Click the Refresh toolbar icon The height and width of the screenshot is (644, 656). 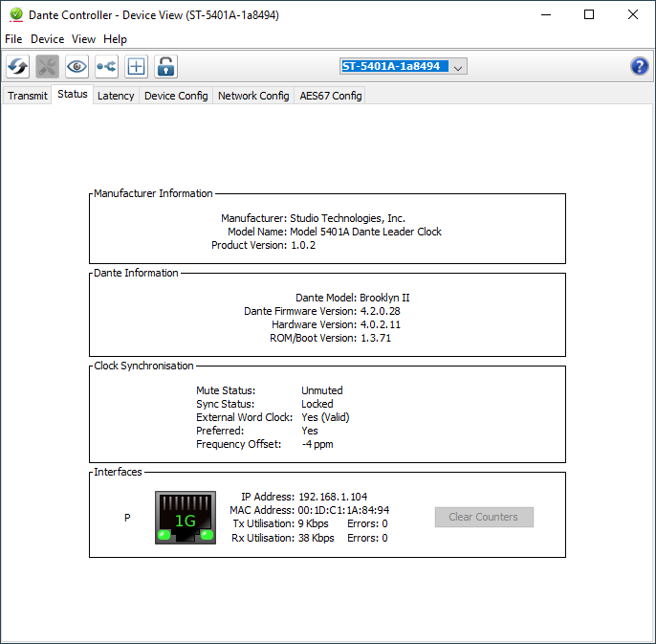17,66
